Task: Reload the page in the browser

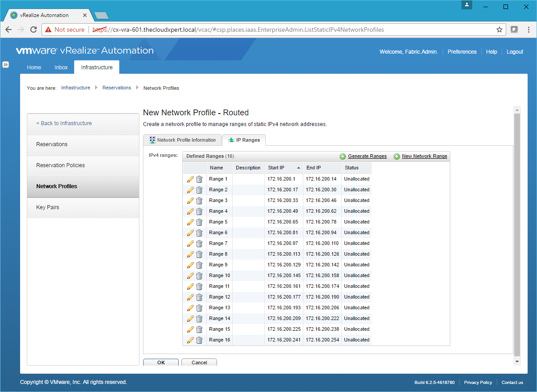Action: pyautogui.click(x=33, y=30)
